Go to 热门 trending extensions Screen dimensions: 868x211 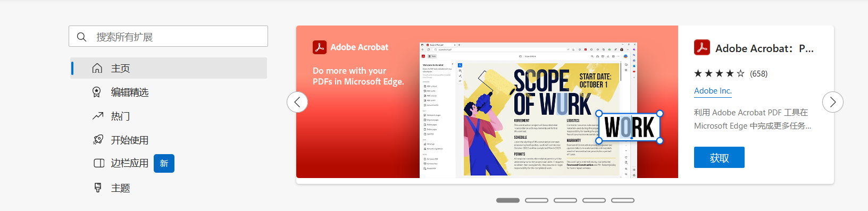tap(169, 116)
